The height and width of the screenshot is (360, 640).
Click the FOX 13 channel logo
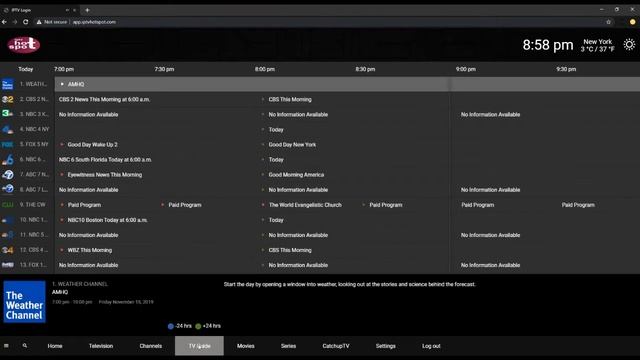7,265
